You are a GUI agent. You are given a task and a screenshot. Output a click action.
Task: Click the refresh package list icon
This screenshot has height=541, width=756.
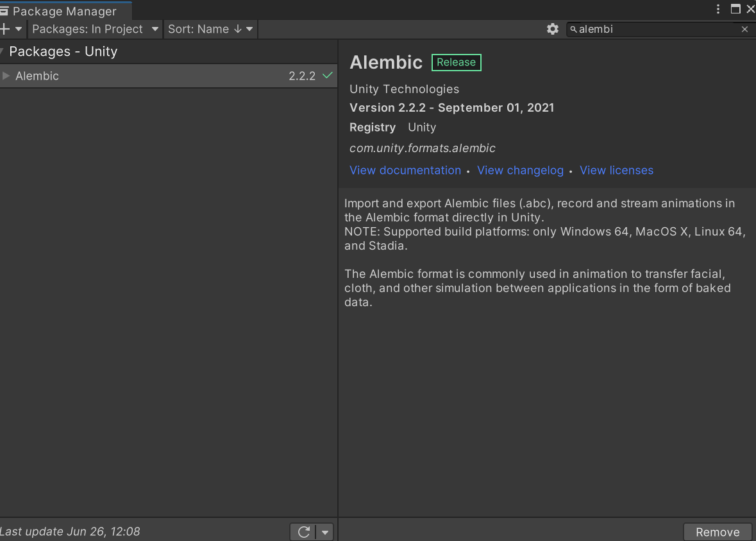click(304, 532)
